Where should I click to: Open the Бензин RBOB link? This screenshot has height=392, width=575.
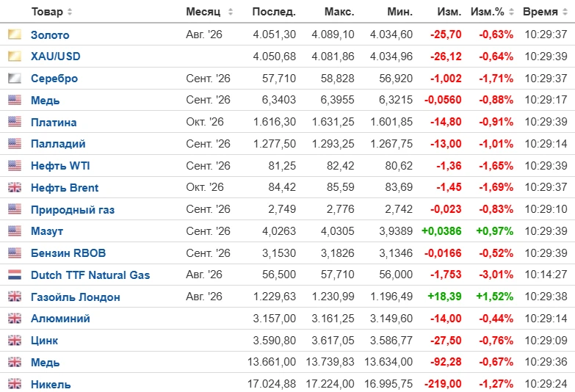[x=68, y=253]
